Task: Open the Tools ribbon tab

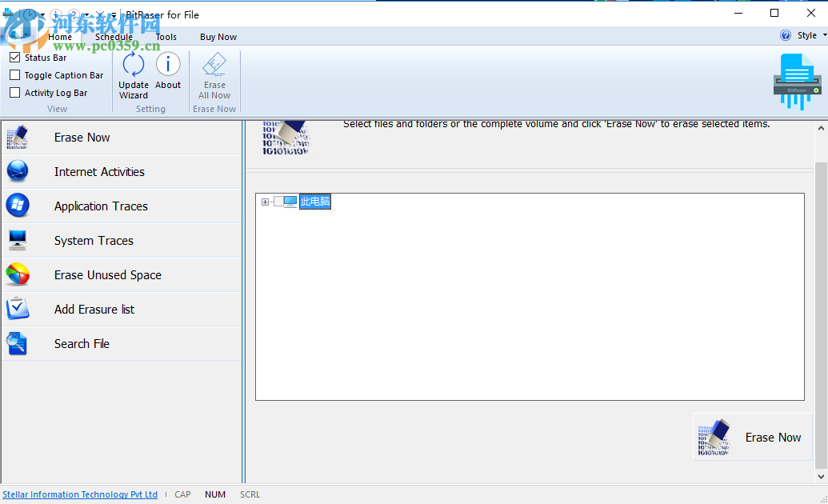Action: 166,36
